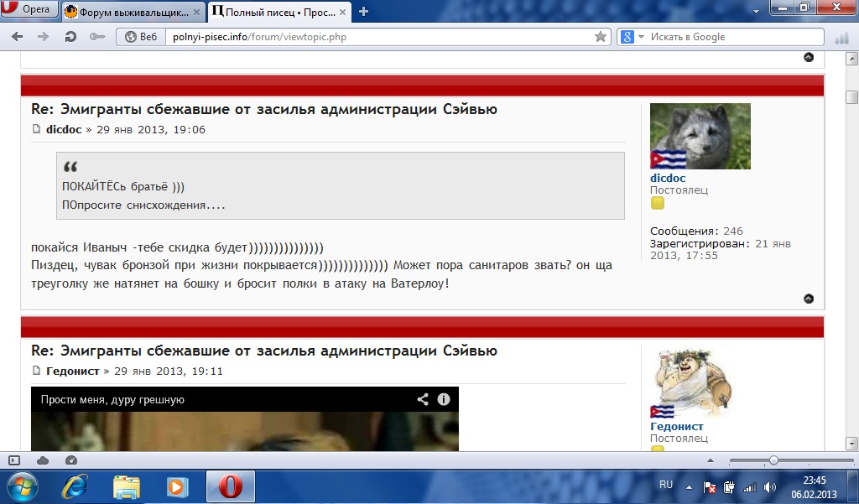
Task: Open dicdoc profile link under avatar
Action: [x=668, y=178]
